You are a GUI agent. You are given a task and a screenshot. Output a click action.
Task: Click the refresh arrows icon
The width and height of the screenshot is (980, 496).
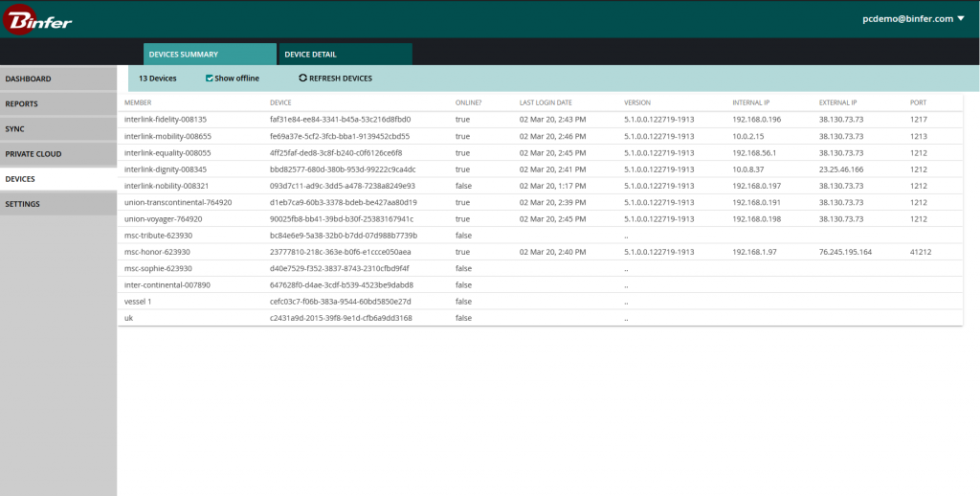303,79
